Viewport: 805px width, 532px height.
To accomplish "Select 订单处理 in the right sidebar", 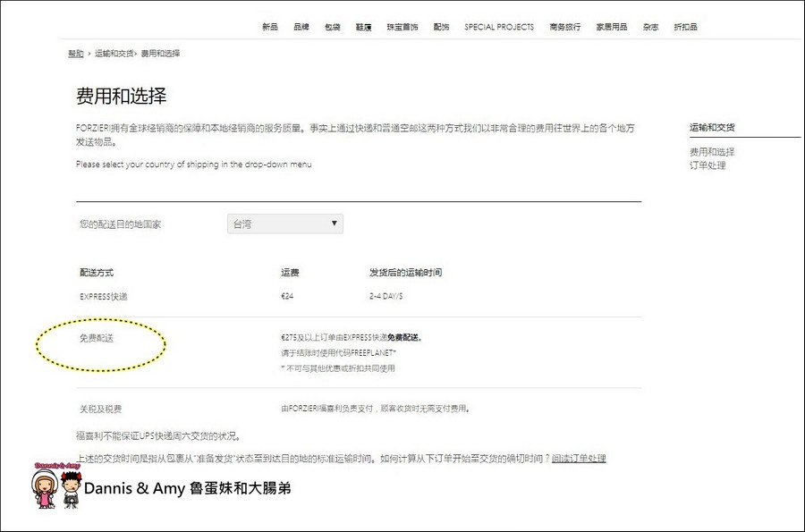I will click(x=708, y=165).
